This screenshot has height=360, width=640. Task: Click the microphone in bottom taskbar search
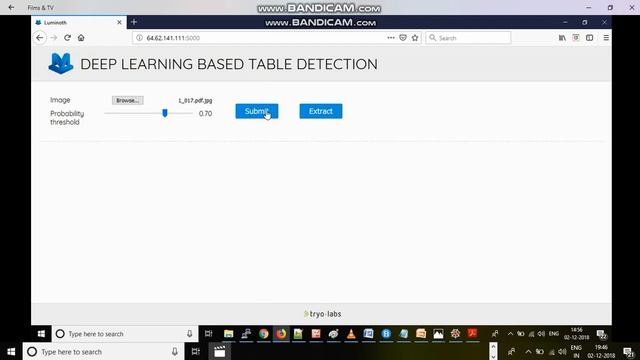pos(175,351)
